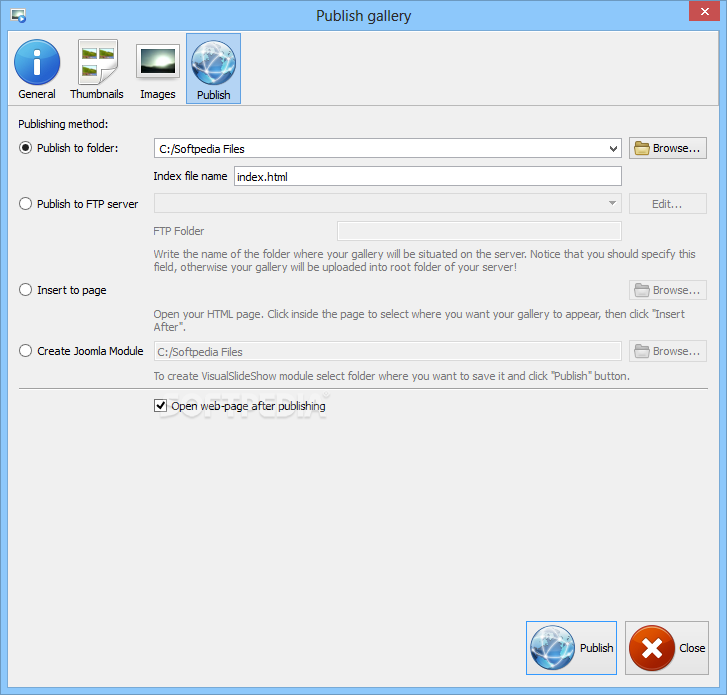Click the Close button with red X

tap(667, 648)
